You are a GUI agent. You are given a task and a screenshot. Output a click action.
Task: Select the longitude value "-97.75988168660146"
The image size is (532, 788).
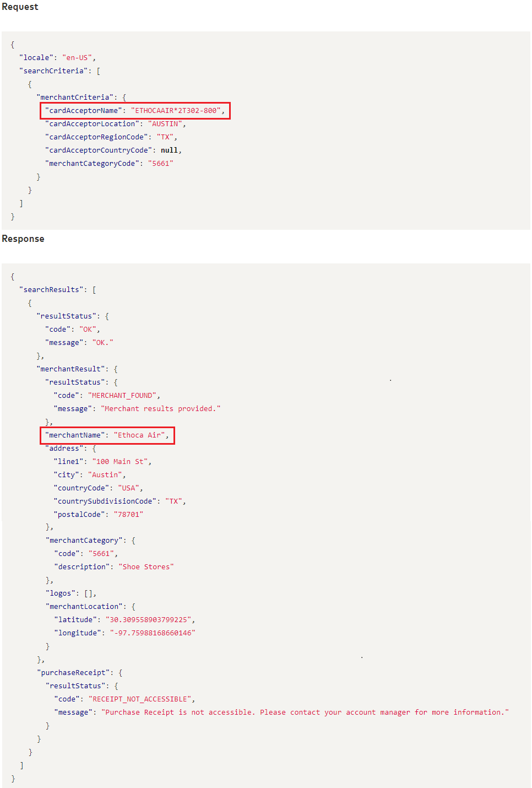coord(152,633)
